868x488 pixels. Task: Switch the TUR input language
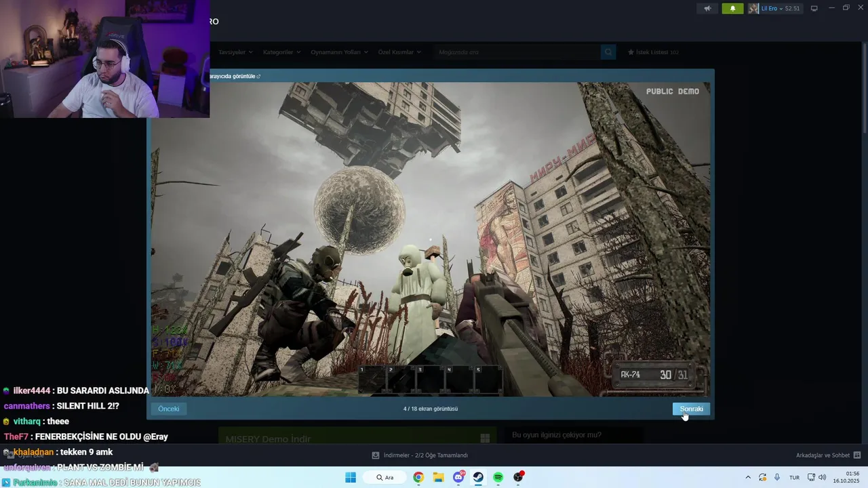[x=794, y=477]
